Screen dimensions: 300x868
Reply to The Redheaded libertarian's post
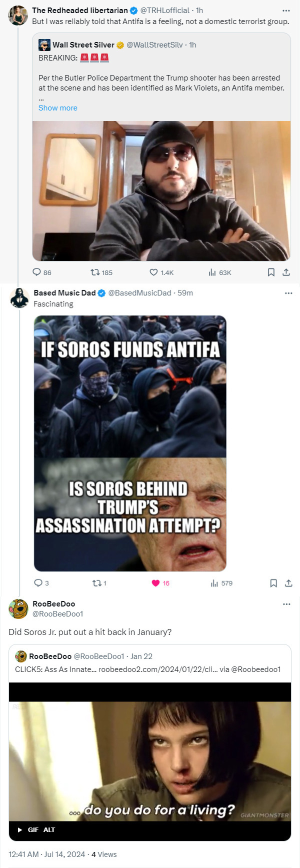[x=36, y=272]
